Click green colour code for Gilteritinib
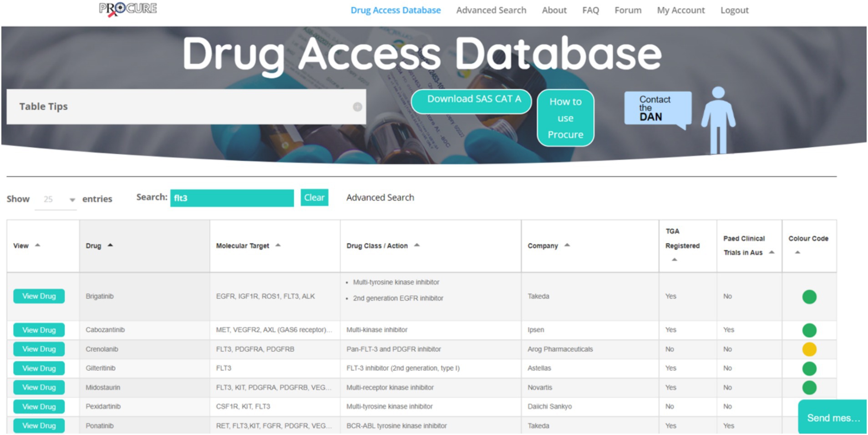The height and width of the screenshot is (435, 868). [809, 369]
